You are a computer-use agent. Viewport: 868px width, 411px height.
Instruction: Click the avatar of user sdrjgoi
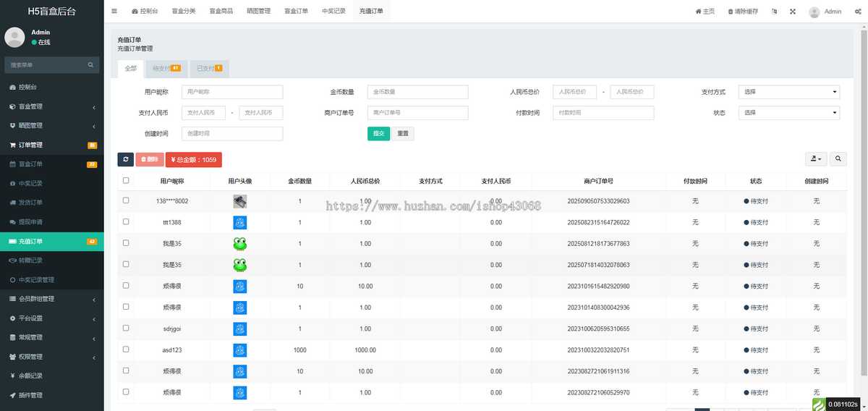tap(239, 329)
